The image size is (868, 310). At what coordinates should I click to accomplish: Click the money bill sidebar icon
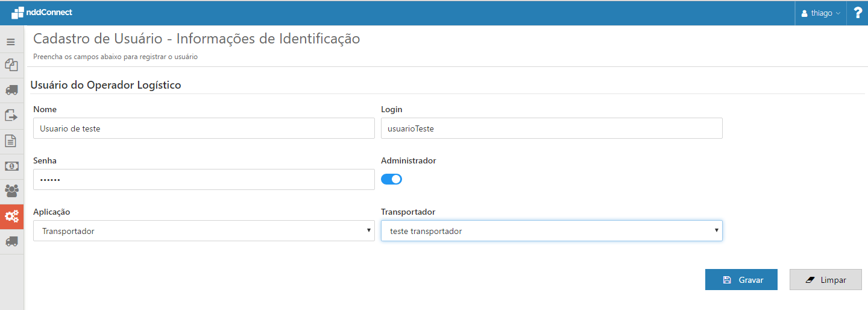tap(11, 166)
